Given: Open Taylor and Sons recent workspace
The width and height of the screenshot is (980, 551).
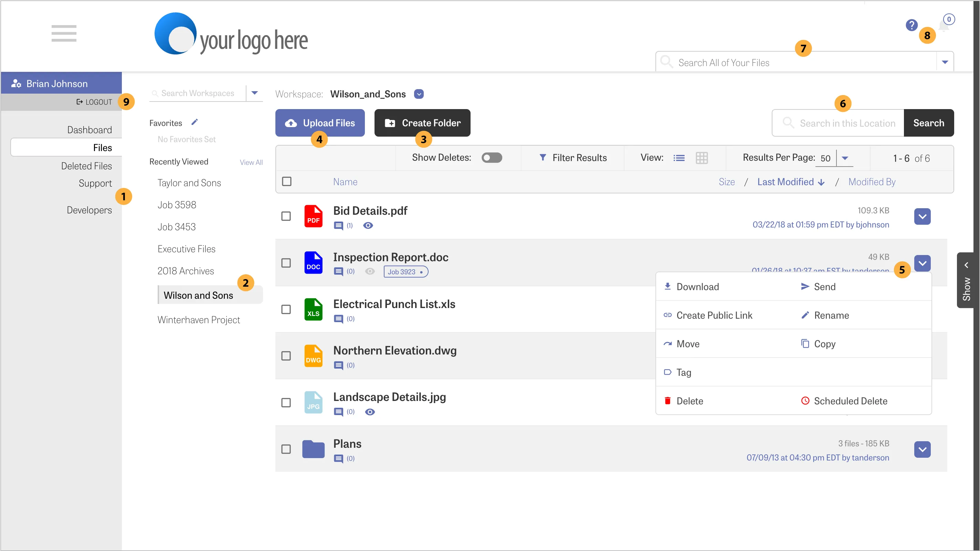Looking at the screenshot, I should click(189, 183).
